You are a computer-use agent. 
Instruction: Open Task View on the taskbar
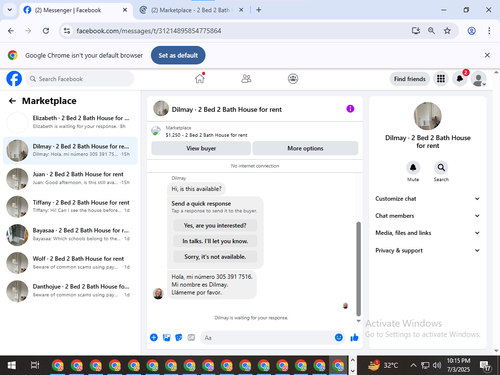pos(35,365)
